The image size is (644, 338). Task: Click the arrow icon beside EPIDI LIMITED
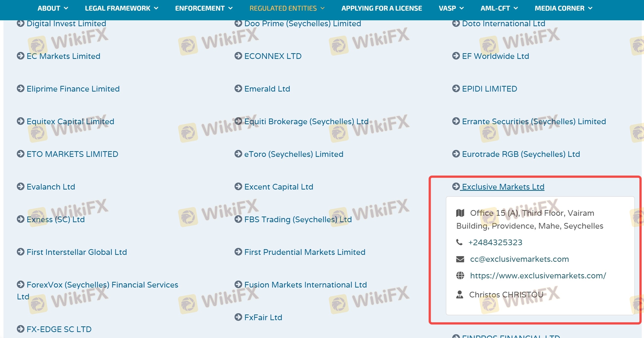pyautogui.click(x=456, y=89)
